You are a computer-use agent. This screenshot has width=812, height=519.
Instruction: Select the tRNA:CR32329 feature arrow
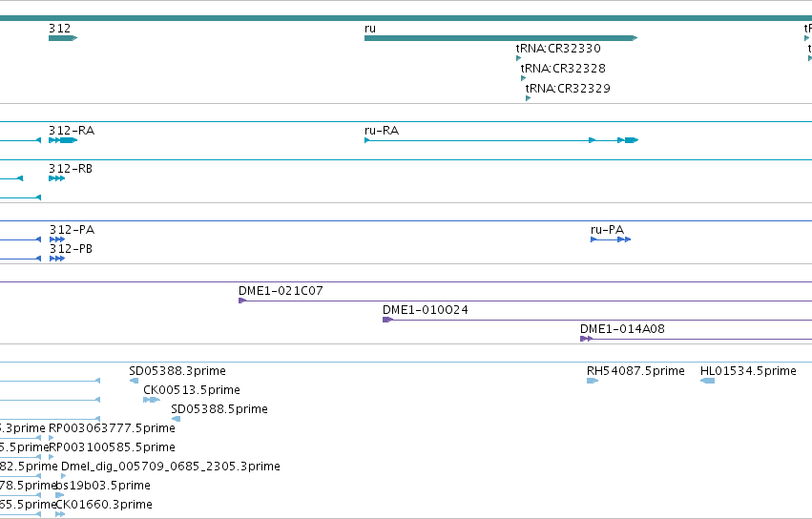(528, 98)
